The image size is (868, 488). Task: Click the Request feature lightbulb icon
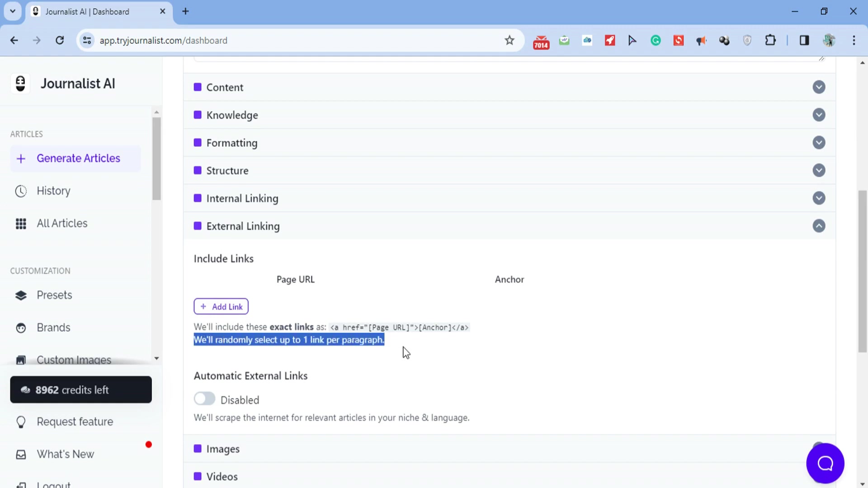21,422
